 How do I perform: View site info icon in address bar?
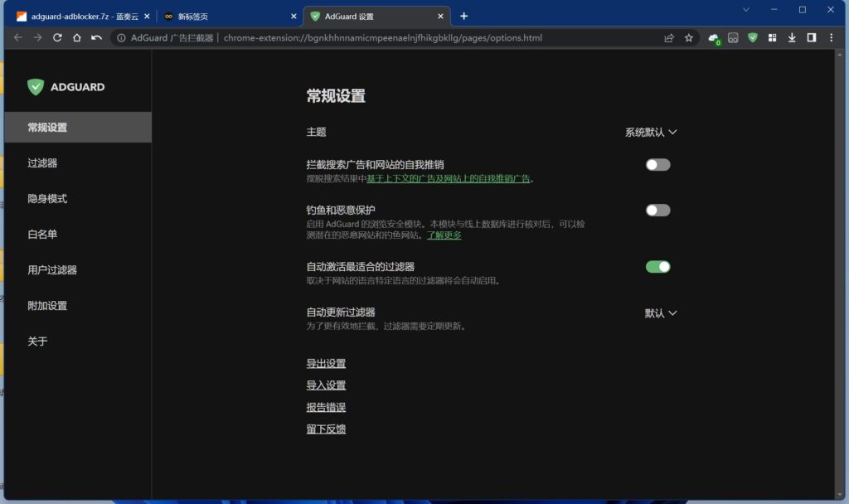tap(121, 38)
